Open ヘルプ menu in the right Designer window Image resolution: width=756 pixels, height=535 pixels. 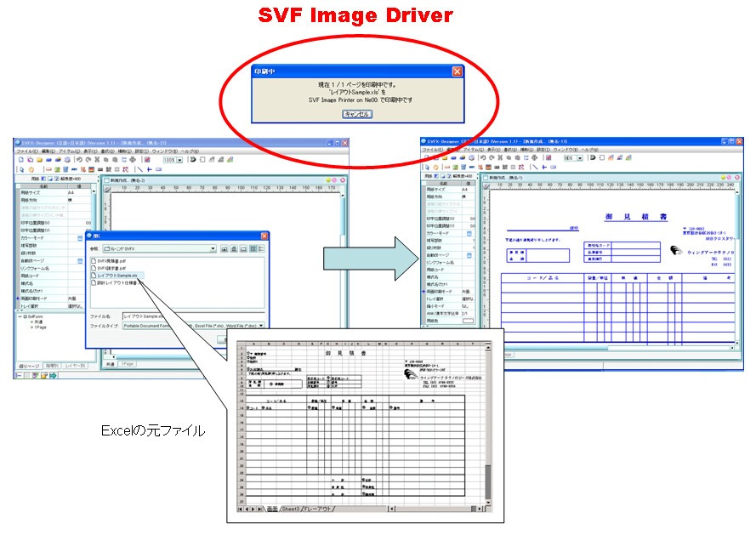pyautogui.click(x=589, y=150)
